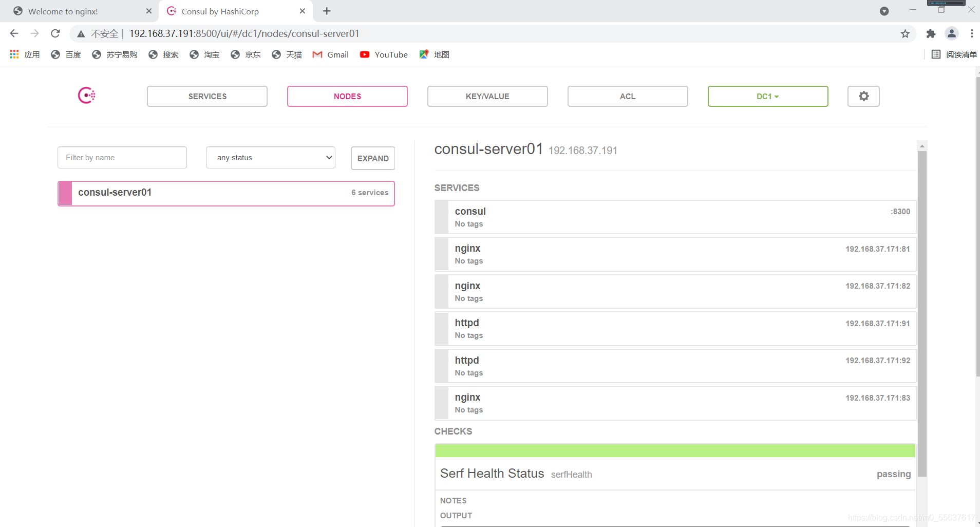Viewport: 980px width, 527px height.
Task: Open the 京东 bookmark
Action: pos(246,54)
